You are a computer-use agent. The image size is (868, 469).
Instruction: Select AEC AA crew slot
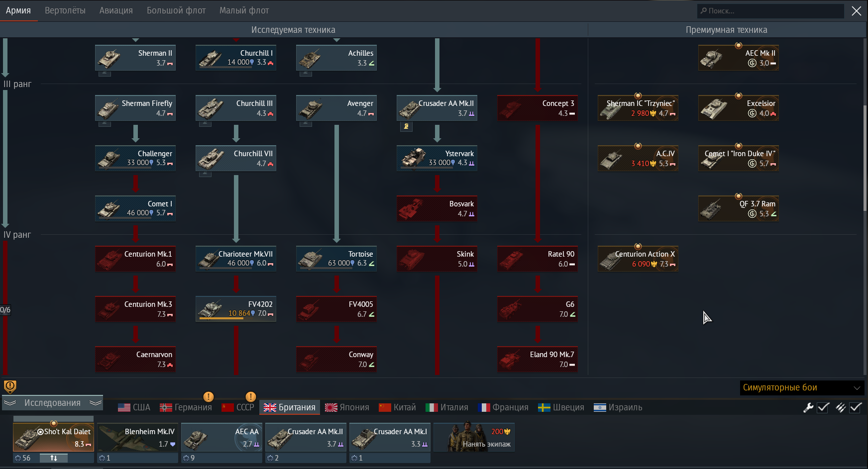[x=221, y=437]
